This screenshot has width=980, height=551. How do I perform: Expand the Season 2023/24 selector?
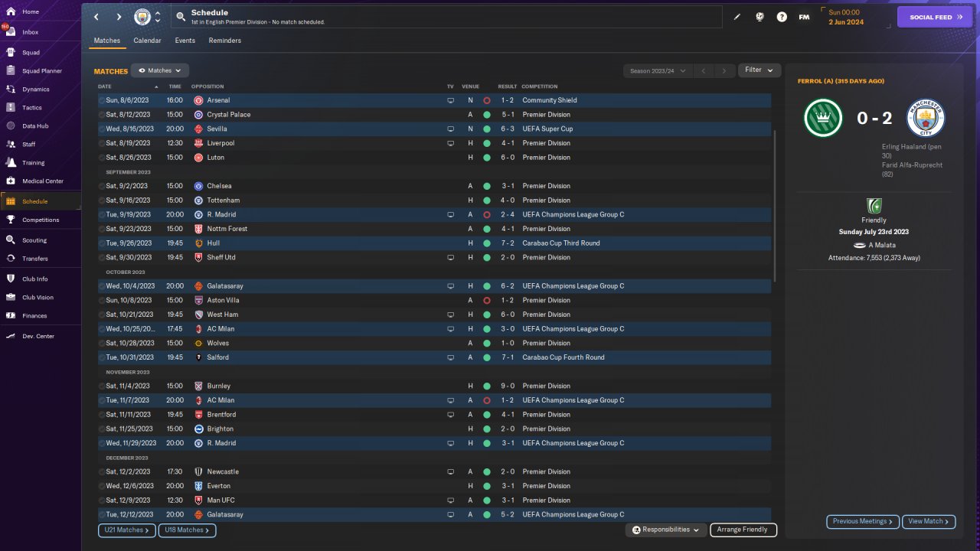pos(657,70)
